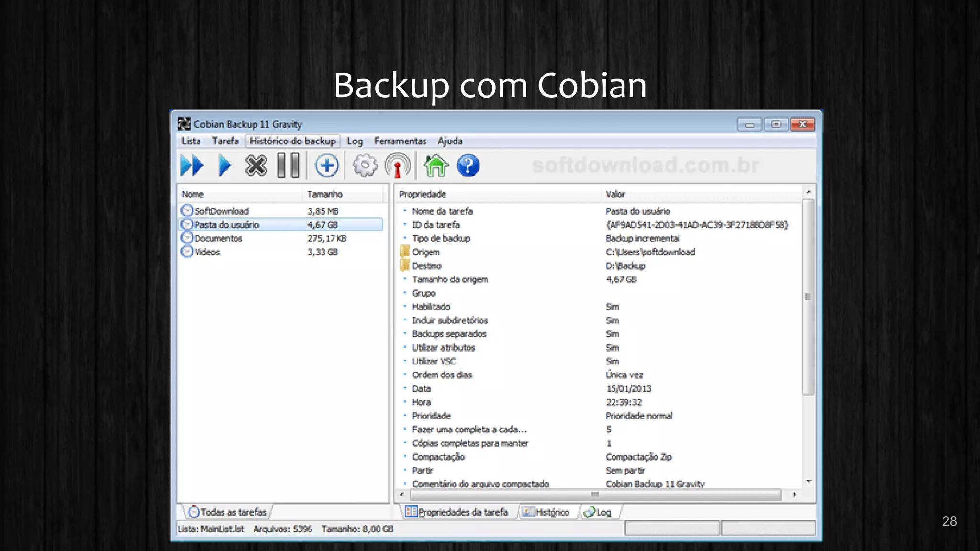
Task: Click the Única vez value
Action: (x=624, y=375)
